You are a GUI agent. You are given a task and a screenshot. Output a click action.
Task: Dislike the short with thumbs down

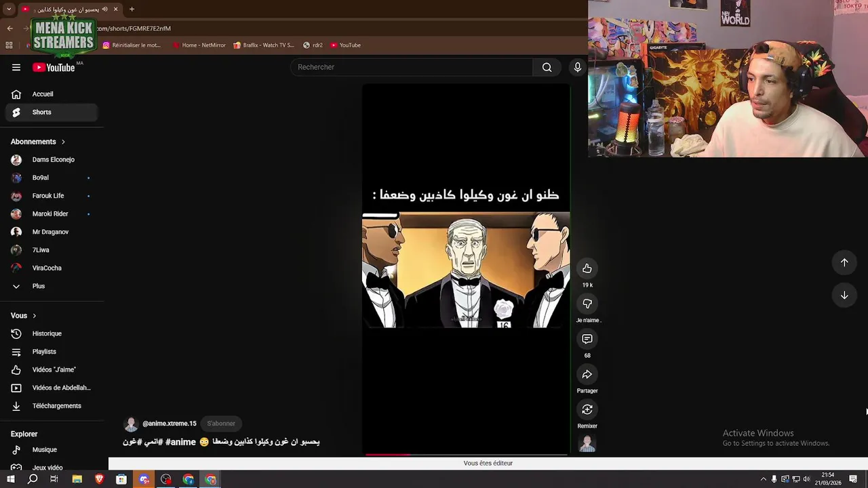point(587,304)
